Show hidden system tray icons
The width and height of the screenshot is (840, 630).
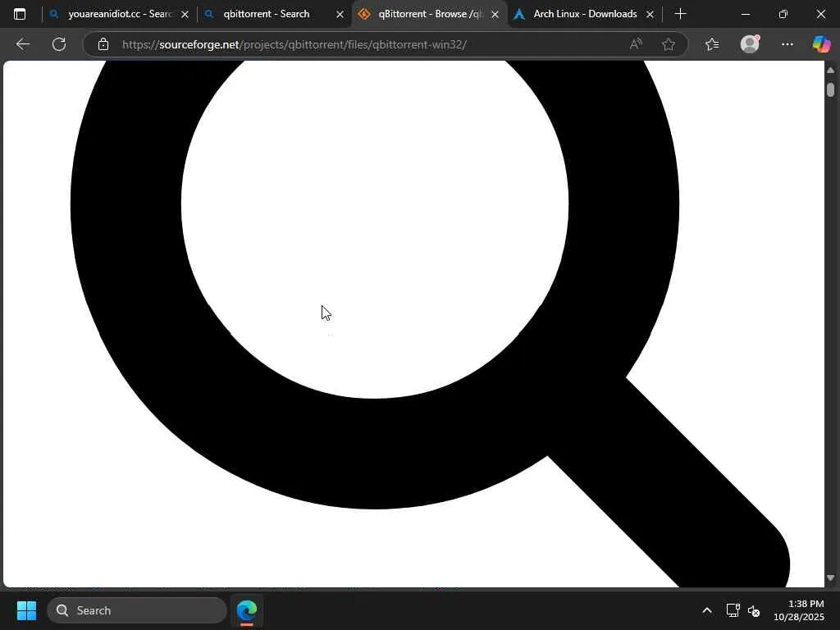707,610
